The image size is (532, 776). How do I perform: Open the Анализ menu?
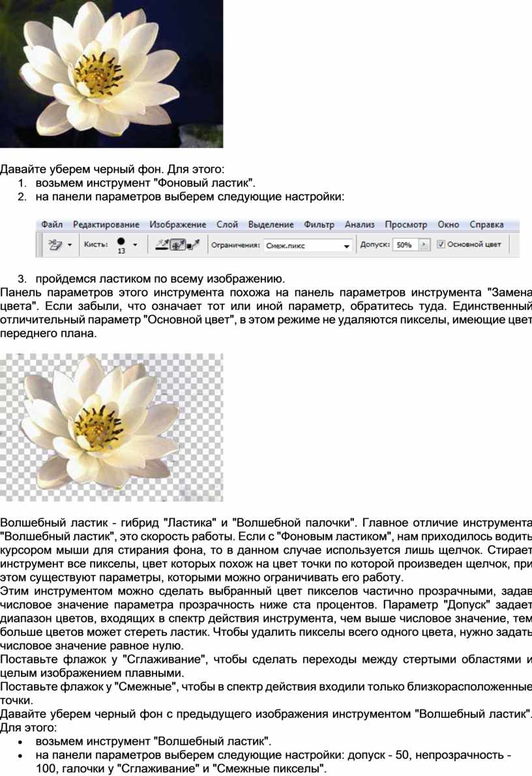click(359, 225)
